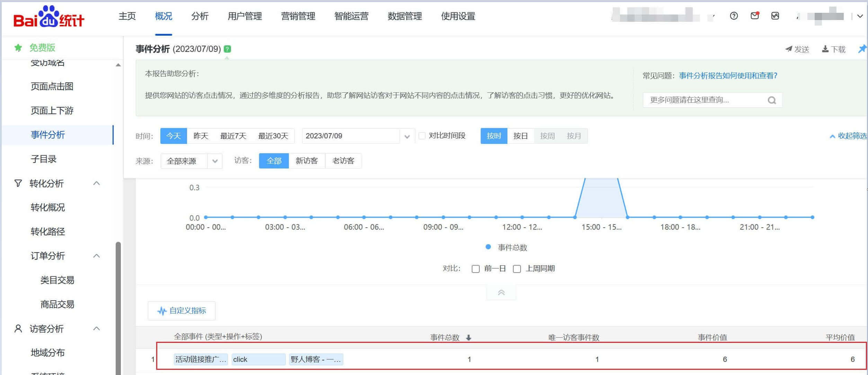Click the 事件总数 sort arrow icon
This screenshot has width=868, height=375.
(469, 337)
